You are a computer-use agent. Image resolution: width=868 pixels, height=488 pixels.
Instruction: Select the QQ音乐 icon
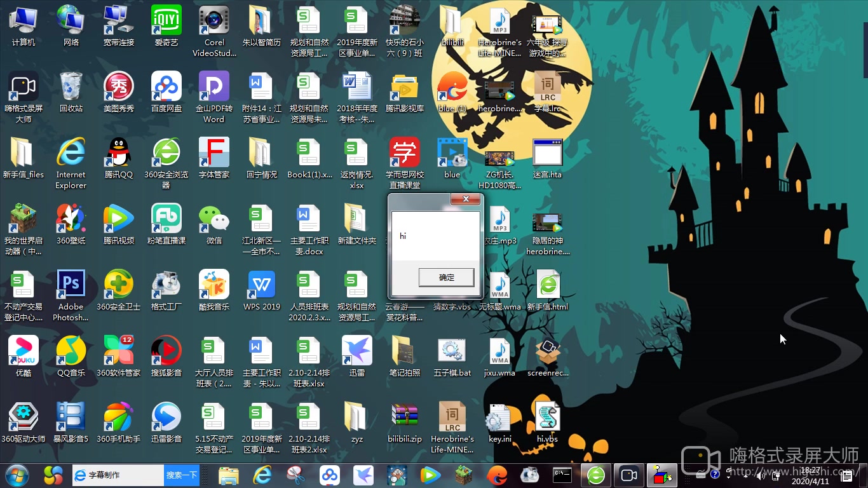71,356
